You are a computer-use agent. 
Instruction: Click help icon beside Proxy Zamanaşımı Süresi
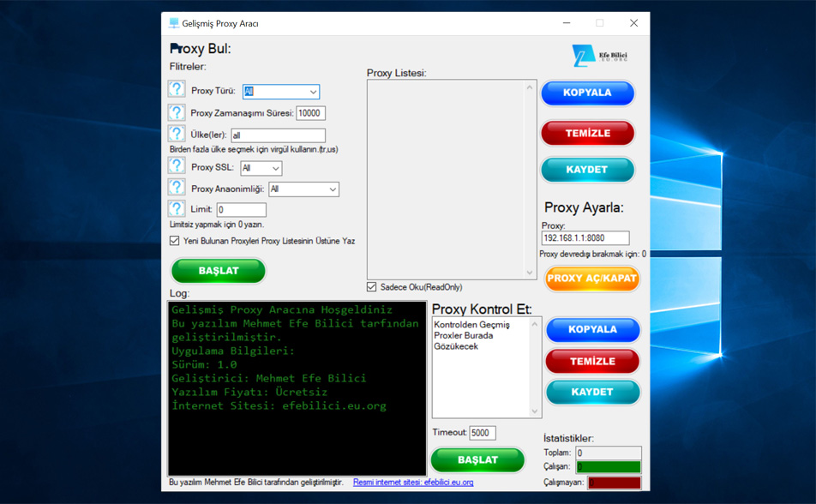[177, 112]
